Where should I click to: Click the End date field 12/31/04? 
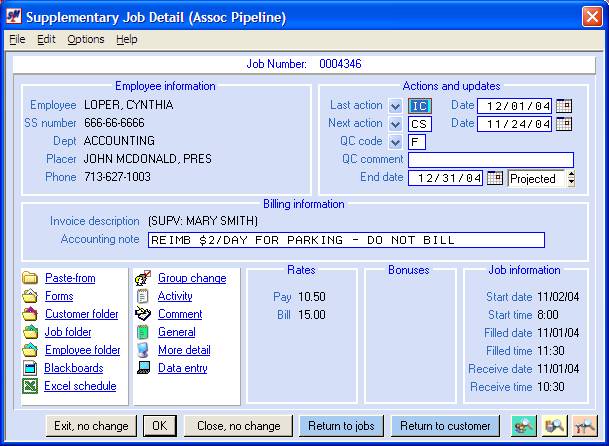click(445, 178)
